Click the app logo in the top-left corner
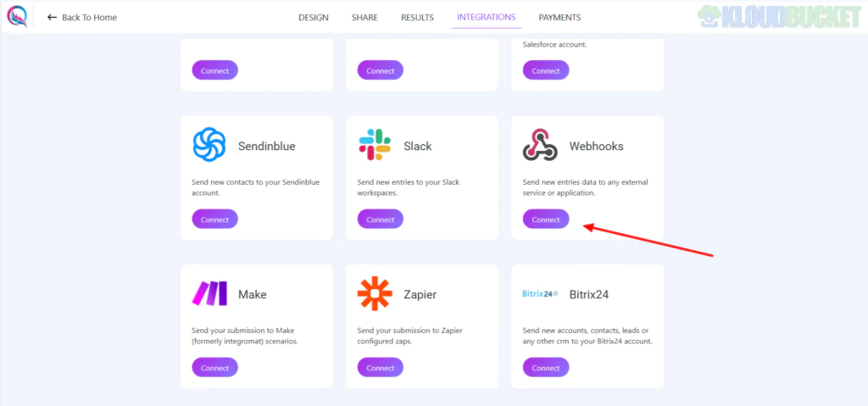Viewport: 868px width, 406px height. tap(17, 17)
